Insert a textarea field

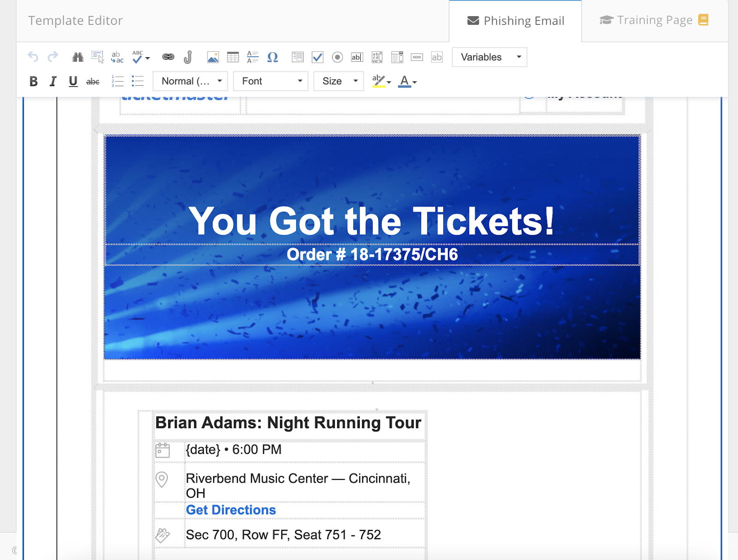click(377, 57)
